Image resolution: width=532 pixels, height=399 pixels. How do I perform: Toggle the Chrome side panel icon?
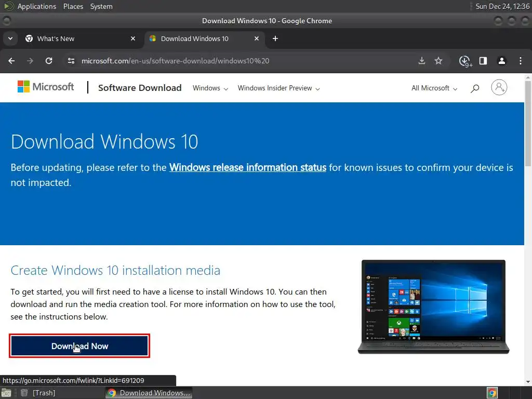[483, 61]
